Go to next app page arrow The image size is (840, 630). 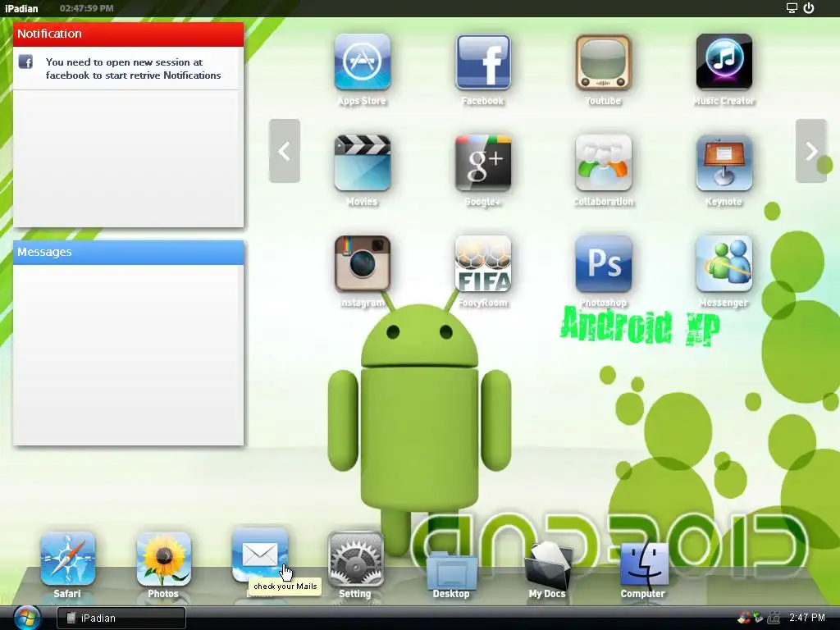click(x=811, y=151)
